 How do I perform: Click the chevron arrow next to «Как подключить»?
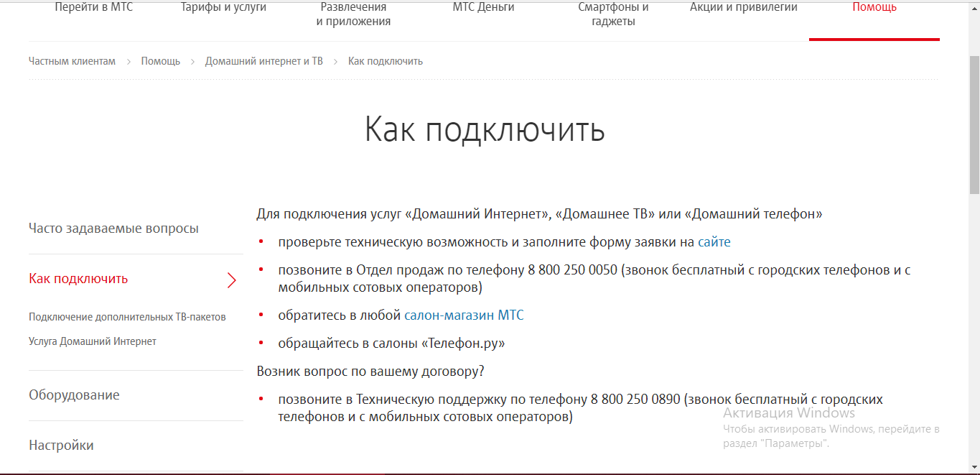(232, 280)
